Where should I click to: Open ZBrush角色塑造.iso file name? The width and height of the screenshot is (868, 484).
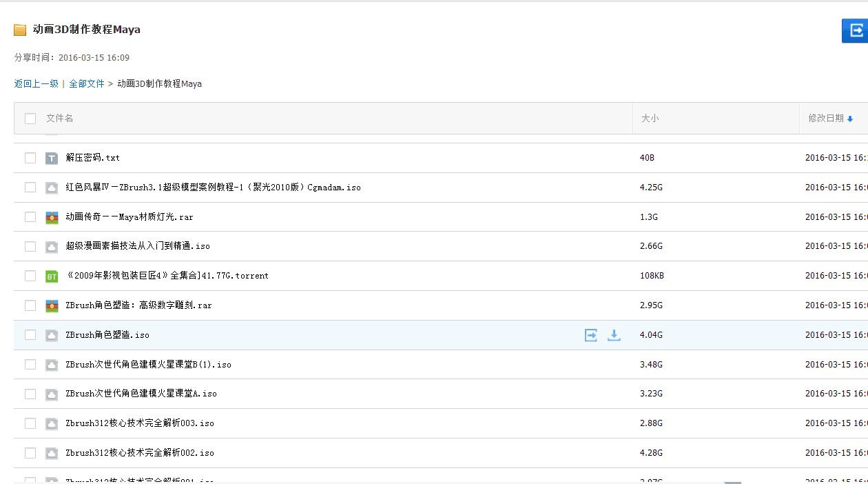point(107,335)
